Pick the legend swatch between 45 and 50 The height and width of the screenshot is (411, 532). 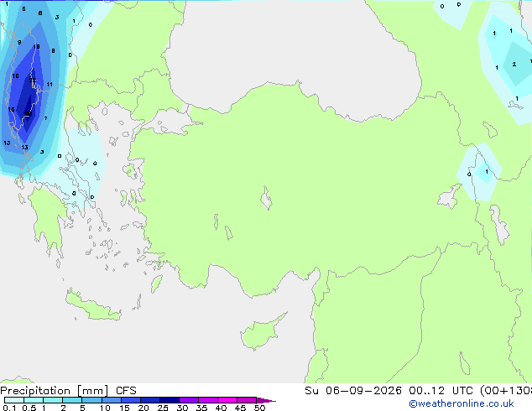coord(247,400)
